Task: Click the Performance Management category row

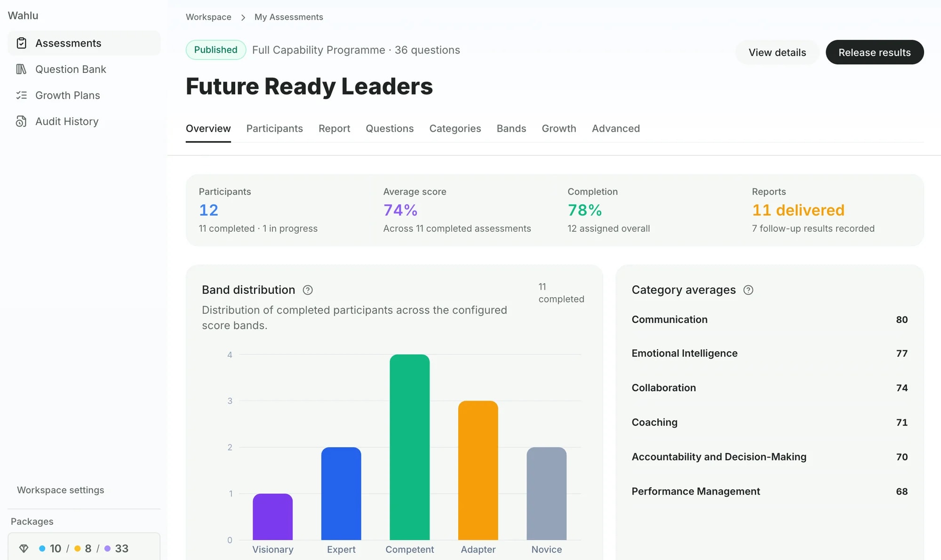Action: click(770, 491)
